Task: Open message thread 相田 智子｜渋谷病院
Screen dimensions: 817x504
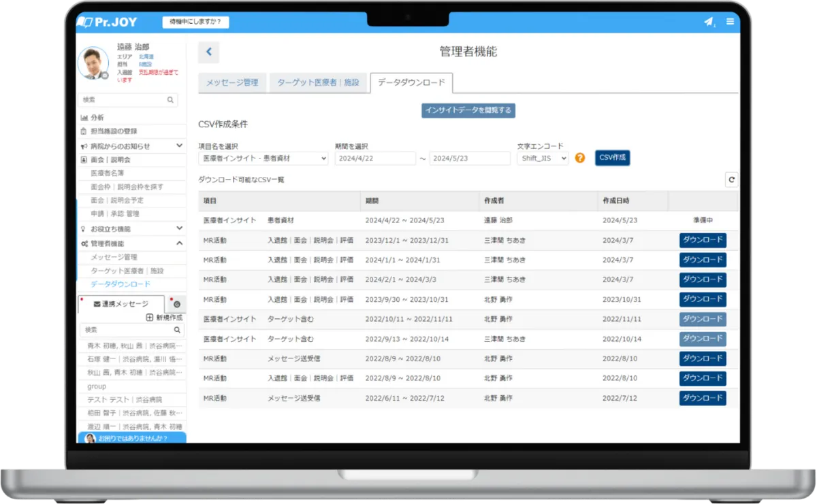Action: [134, 413]
